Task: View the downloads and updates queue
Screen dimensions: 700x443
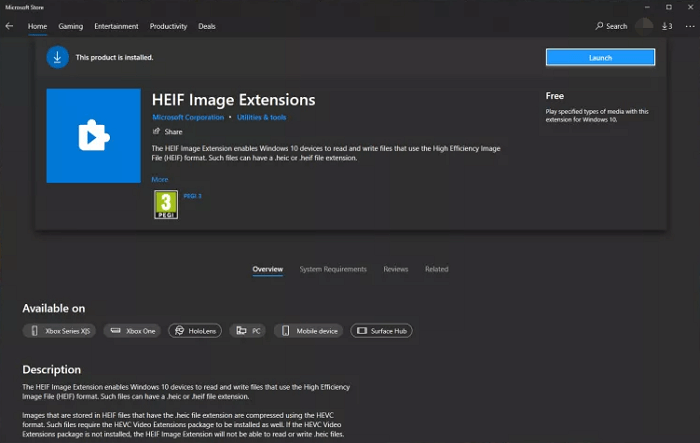Action: tap(667, 26)
